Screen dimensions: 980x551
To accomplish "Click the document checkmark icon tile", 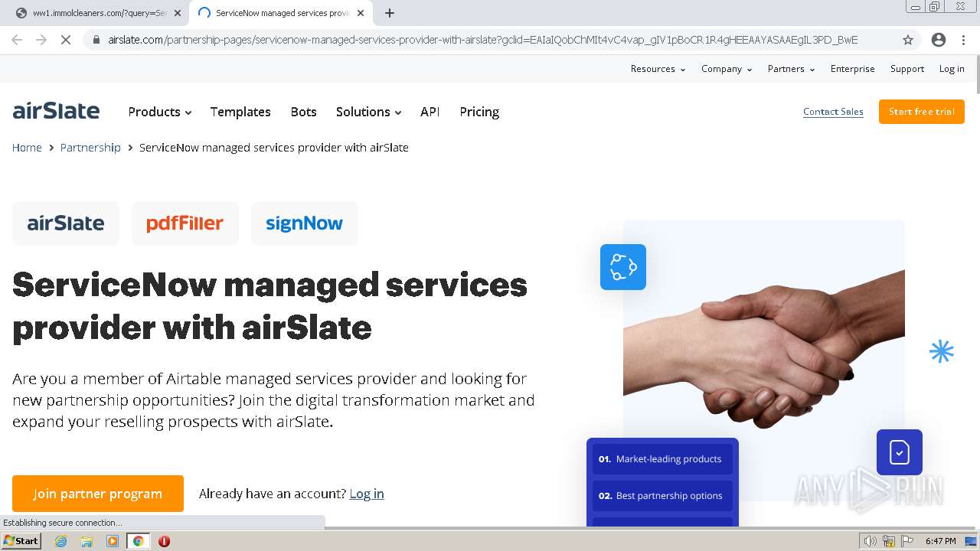I will coord(900,452).
